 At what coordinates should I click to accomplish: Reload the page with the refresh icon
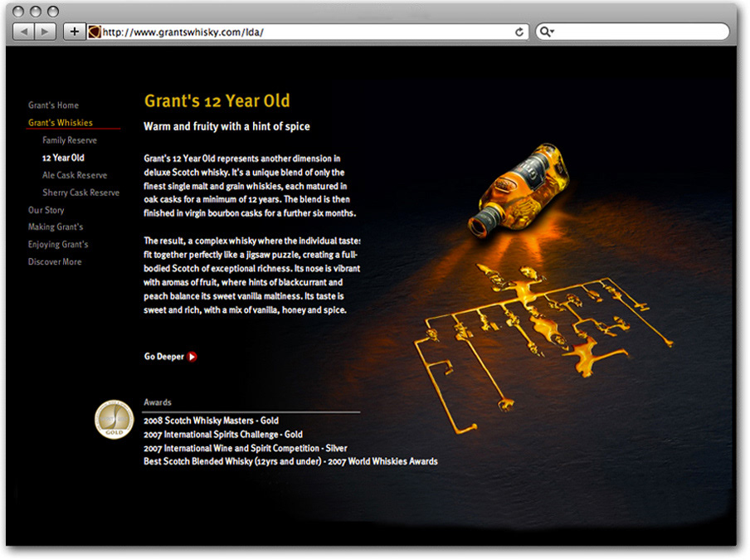click(x=519, y=32)
